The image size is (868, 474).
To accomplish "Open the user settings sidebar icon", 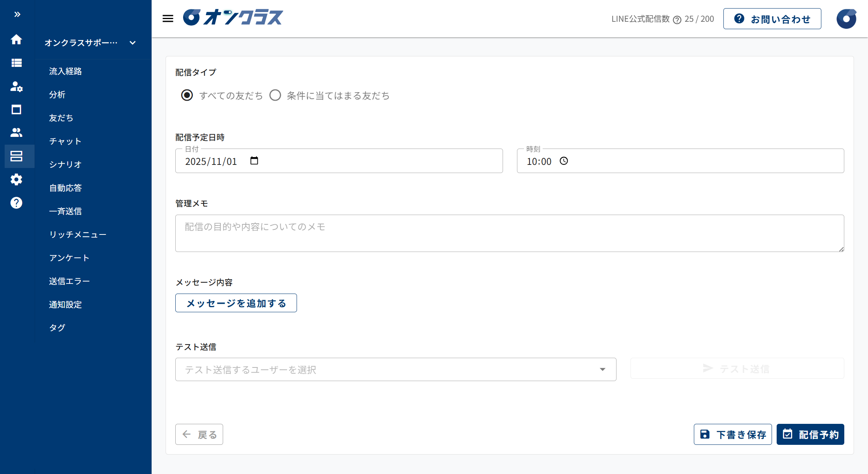I will (x=16, y=86).
